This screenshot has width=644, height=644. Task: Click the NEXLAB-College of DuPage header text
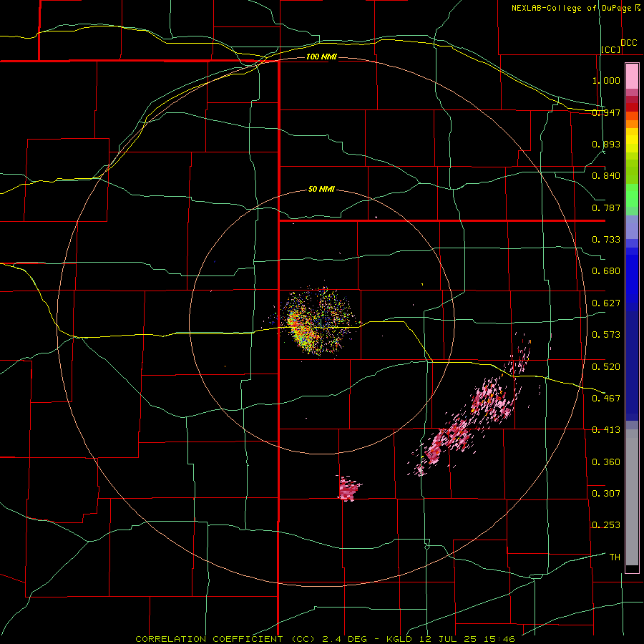(x=575, y=8)
